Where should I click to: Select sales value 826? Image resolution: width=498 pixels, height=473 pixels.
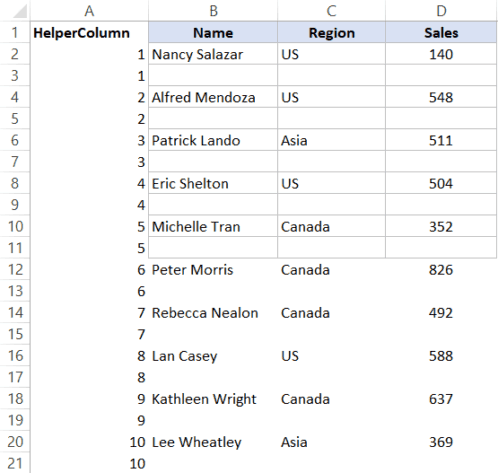[441, 269]
